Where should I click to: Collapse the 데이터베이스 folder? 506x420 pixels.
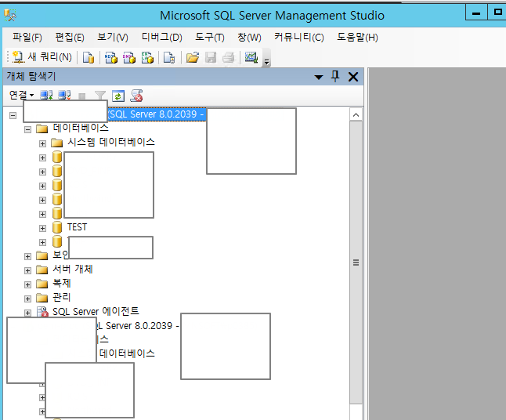tap(27, 129)
